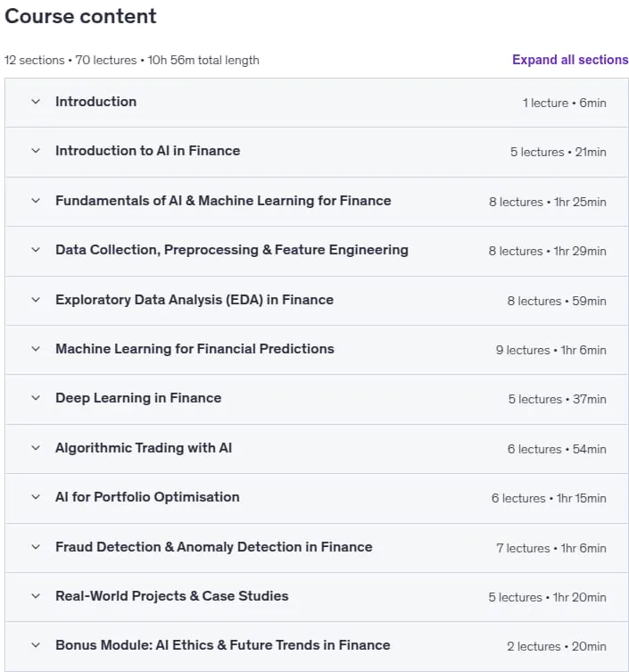The image size is (629, 672).
Task: Click chevron beside AI for Portfolio Optimisation
Action: (x=36, y=497)
